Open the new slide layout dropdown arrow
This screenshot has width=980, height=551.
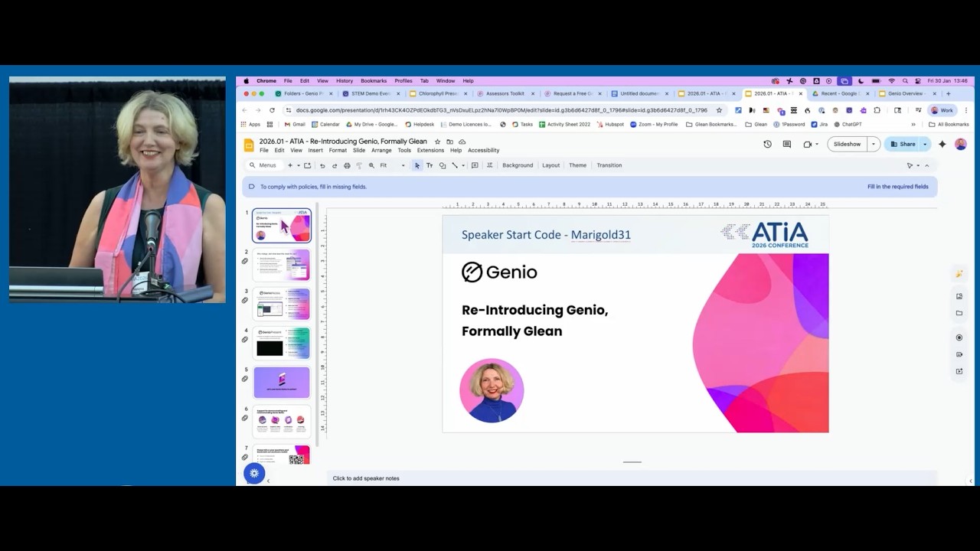click(x=297, y=165)
